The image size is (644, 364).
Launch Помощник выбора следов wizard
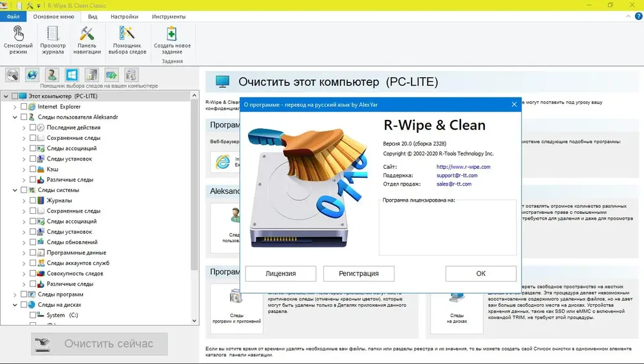(128, 40)
